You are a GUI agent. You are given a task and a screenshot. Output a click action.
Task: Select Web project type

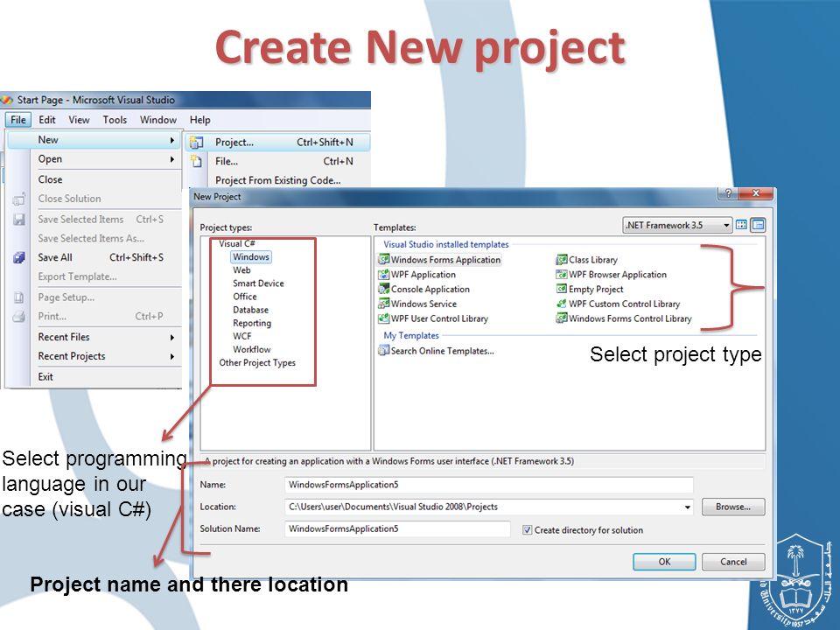pyautogui.click(x=241, y=270)
